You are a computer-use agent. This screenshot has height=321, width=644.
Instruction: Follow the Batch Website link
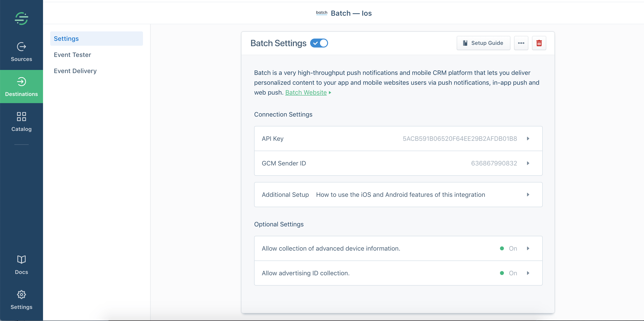point(306,93)
